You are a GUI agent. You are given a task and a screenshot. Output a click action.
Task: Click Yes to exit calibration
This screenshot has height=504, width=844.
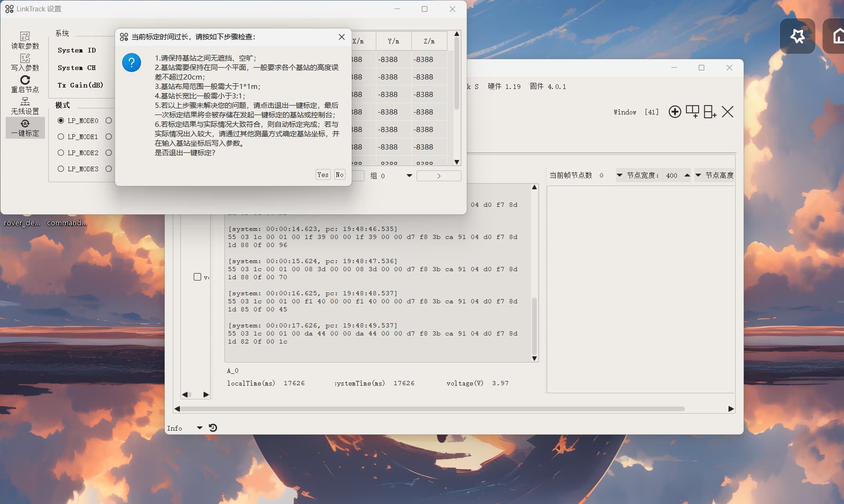pyautogui.click(x=323, y=175)
